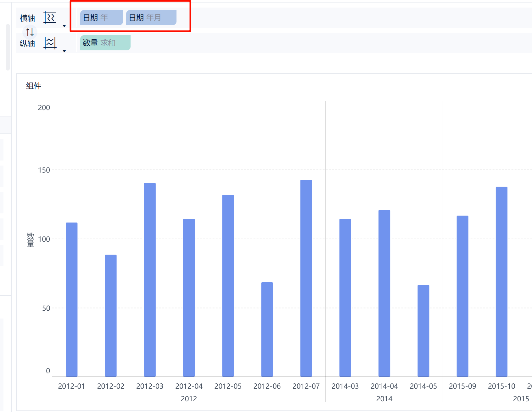Click the 2012 year group label
The height and width of the screenshot is (412, 532).
(189, 399)
